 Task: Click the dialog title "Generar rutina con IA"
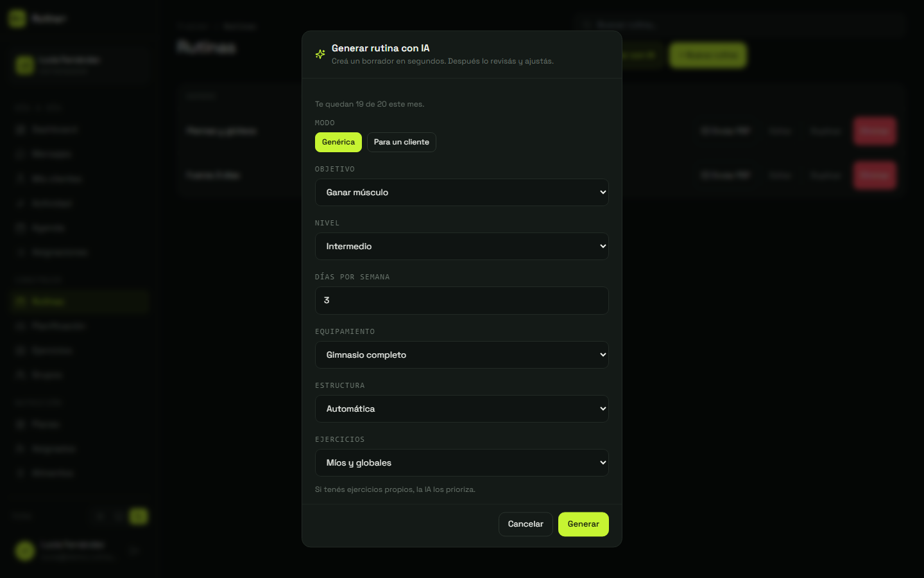(381, 48)
